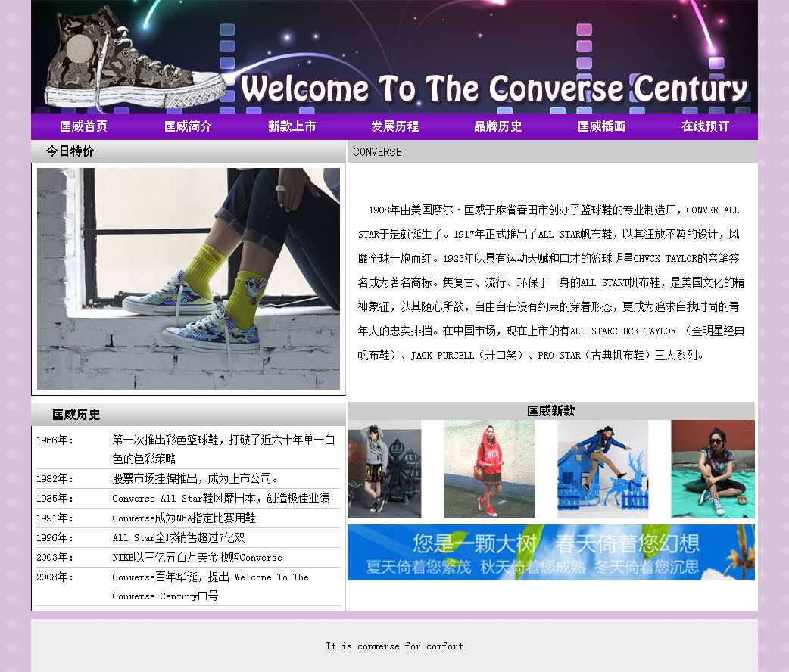Open the 匡威首页 navigation menu item
The image size is (789, 672).
coord(84,126)
